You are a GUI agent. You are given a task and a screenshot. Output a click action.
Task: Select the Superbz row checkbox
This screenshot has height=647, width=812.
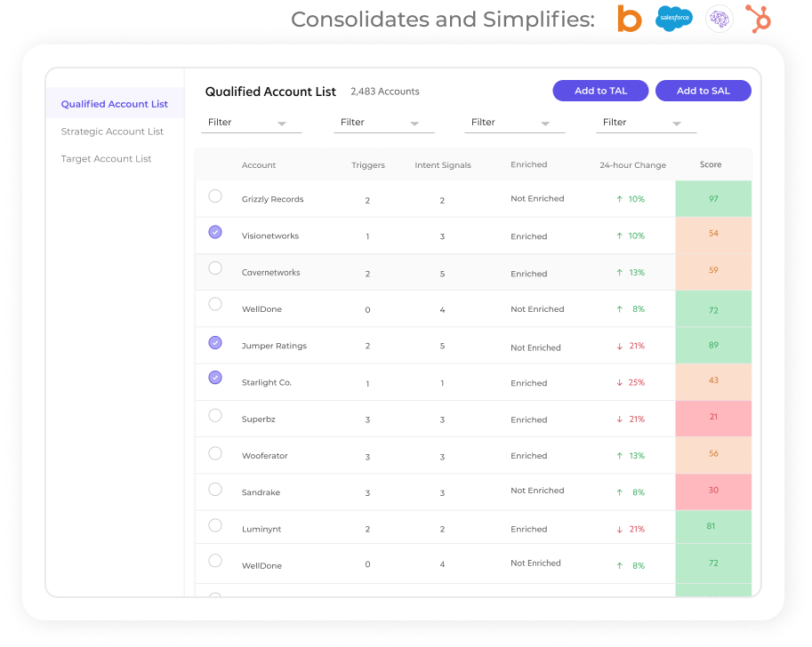click(215, 416)
